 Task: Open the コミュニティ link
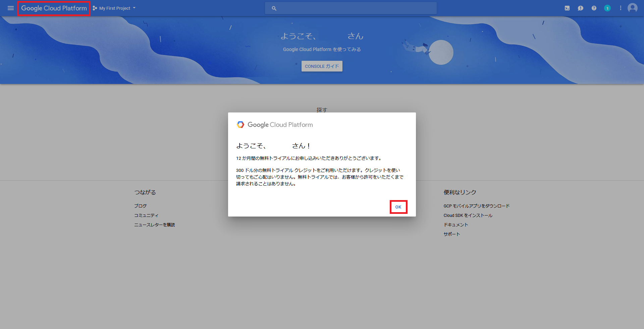pos(146,215)
